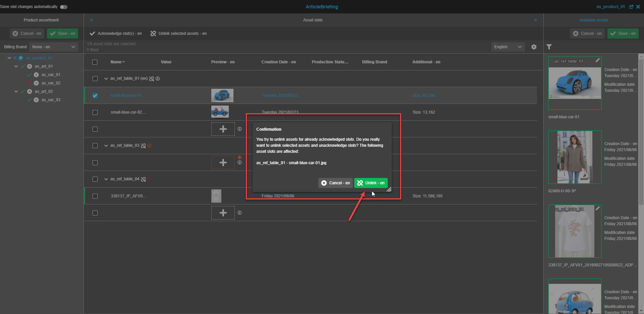Open the Billing Brand dropdown showing None - en
Screen dimensions: 644x314
(x=53, y=47)
